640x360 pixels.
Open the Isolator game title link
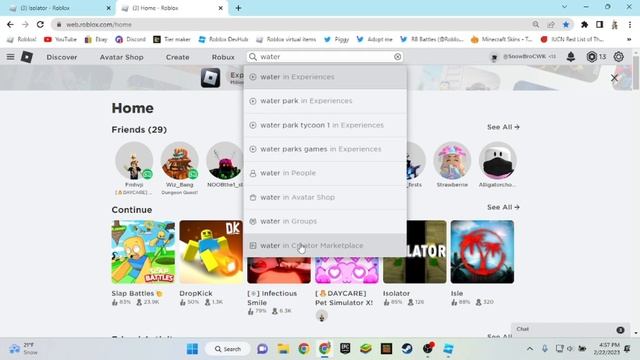(x=396, y=293)
